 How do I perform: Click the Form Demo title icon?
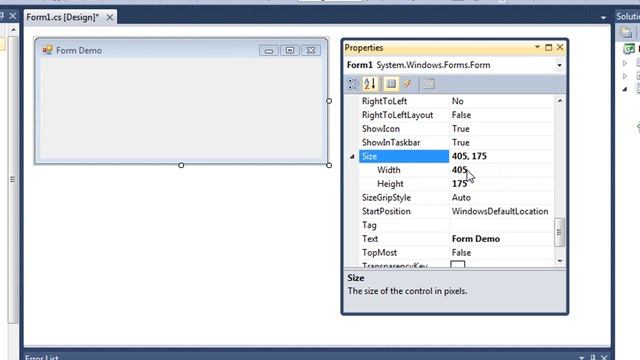(x=47, y=50)
